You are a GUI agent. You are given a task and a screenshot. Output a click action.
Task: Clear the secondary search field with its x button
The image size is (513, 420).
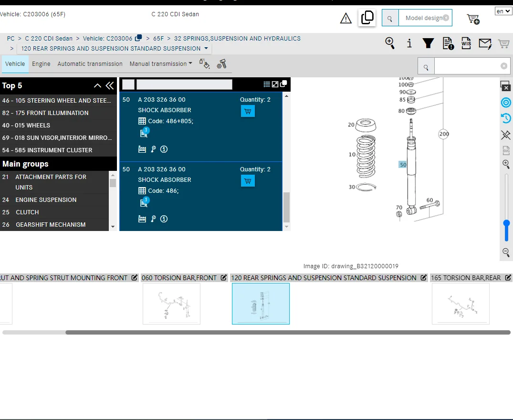504,66
